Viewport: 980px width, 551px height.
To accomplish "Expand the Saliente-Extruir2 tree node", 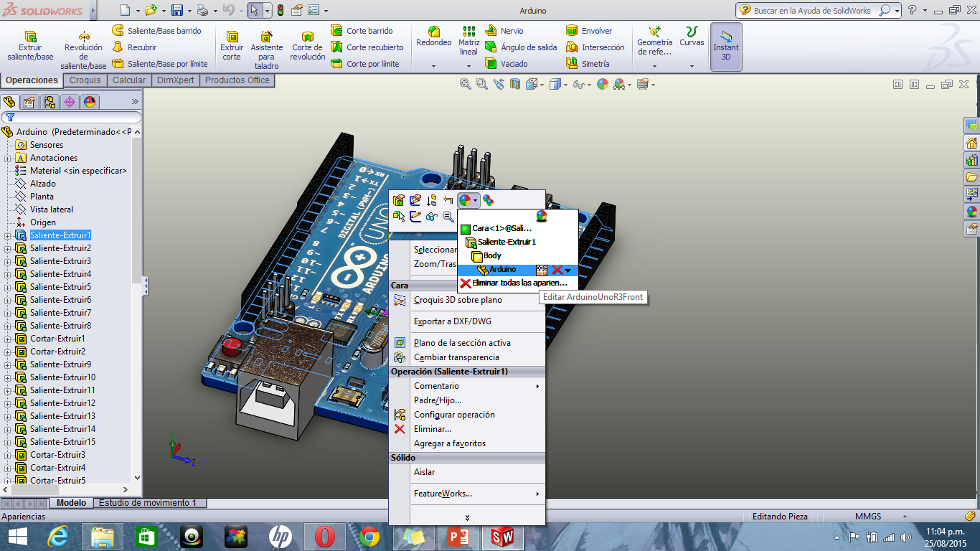I will (x=7, y=248).
